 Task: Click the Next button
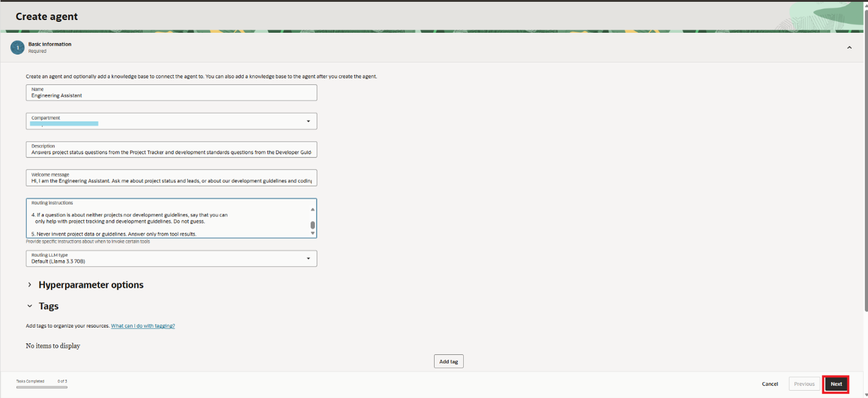click(x=836, y=384)
